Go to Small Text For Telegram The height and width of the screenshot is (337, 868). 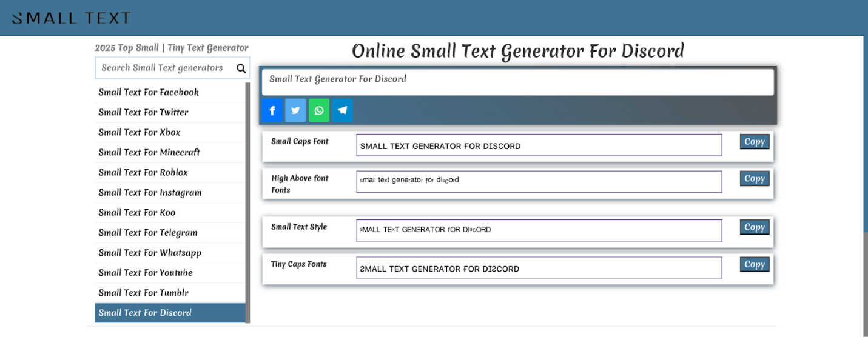click(x=170, y=233)
